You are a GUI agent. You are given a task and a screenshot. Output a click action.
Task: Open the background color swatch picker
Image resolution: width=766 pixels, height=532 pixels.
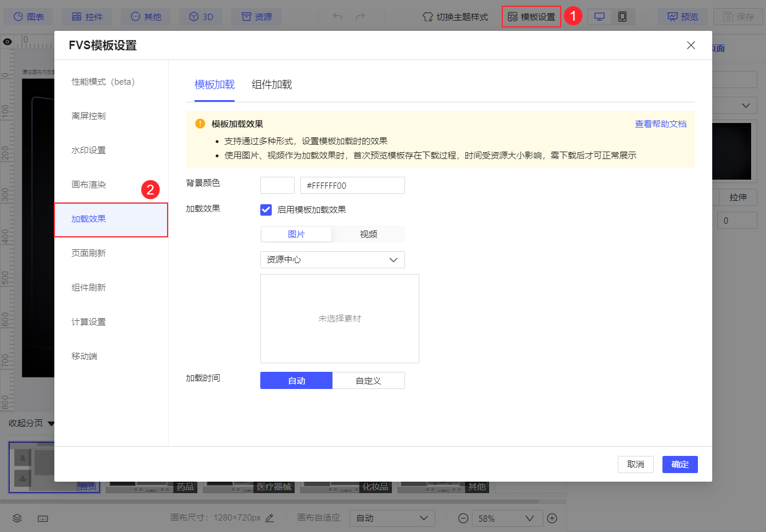(277, 185)
